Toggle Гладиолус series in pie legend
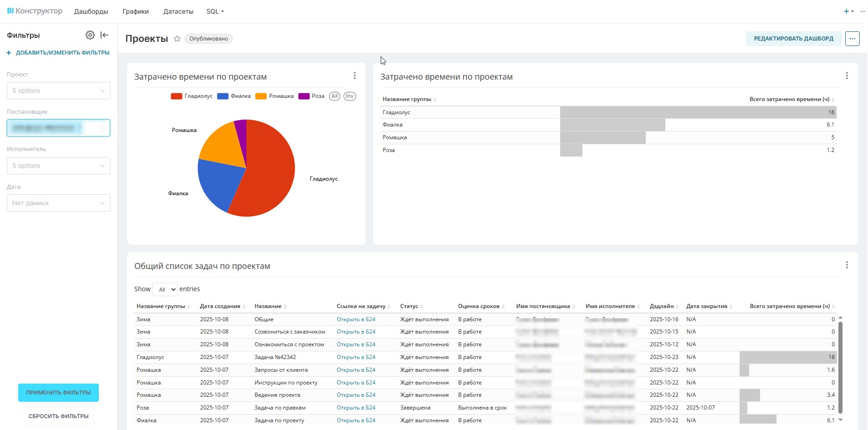This screenshot has width=868, height=430. (x=192, y=96)
